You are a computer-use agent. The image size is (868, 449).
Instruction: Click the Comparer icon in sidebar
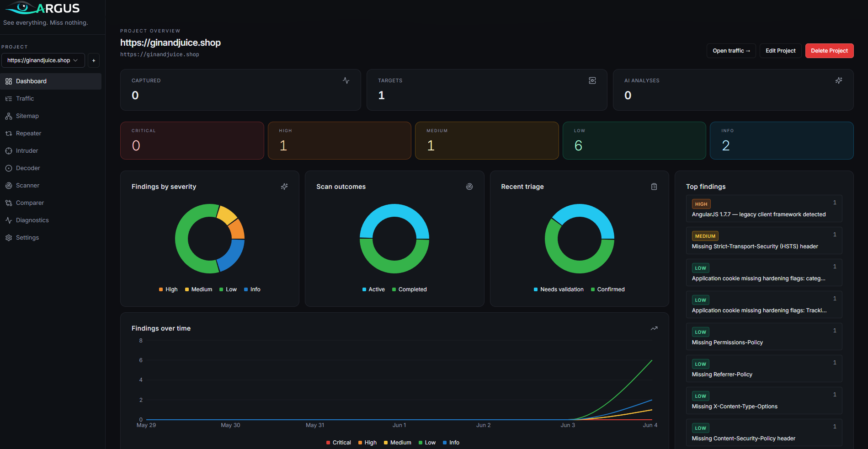click(x=9, y=203)
